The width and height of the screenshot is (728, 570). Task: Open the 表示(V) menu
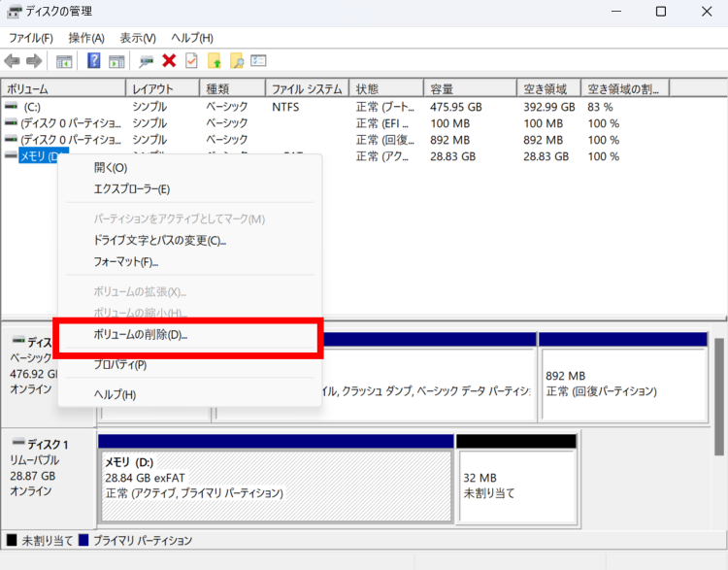(138, 38)
